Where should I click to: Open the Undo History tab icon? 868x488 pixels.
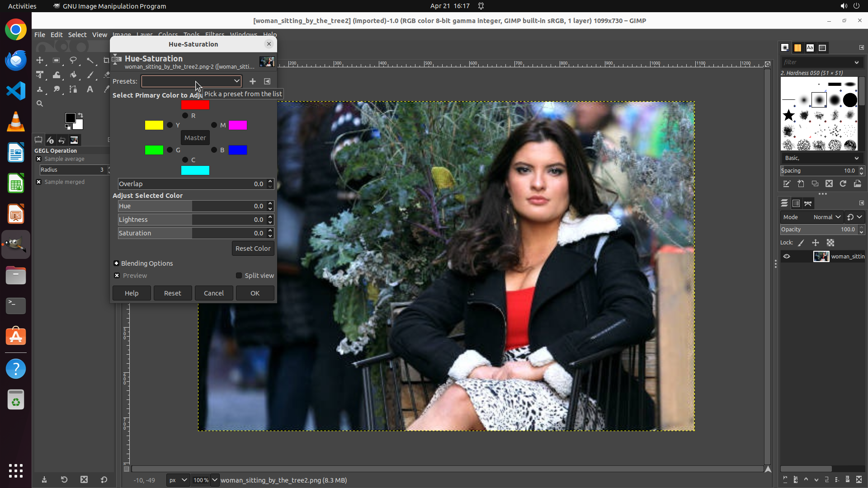point(62,141)
